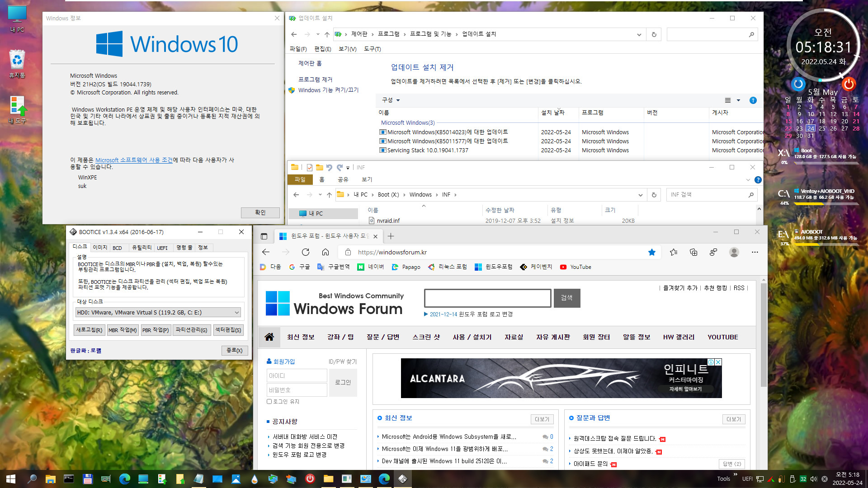The image size is (868, 488).
Task: Click 섹터편집(S) button in BOOTICE
Action: [228, 330]
